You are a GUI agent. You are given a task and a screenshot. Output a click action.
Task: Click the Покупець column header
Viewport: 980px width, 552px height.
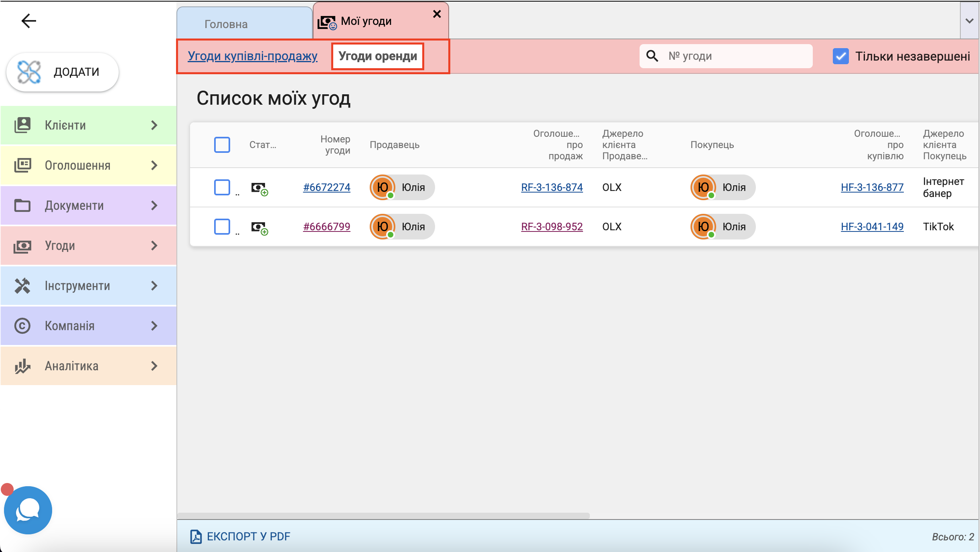click(712, 145)
